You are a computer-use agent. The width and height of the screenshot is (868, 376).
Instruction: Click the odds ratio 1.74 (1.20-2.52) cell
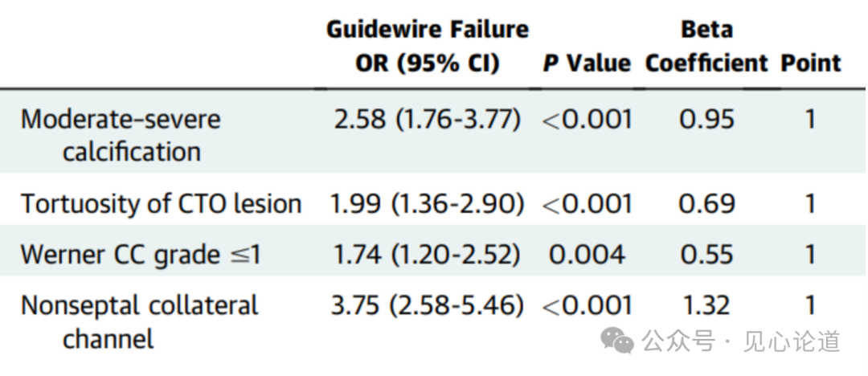click(x=428, y=255)
